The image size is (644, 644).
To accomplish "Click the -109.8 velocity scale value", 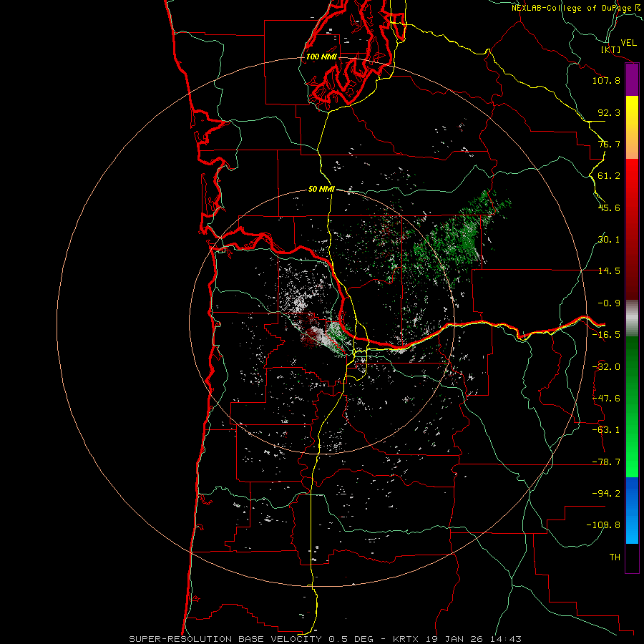I will tap(603, 525).
